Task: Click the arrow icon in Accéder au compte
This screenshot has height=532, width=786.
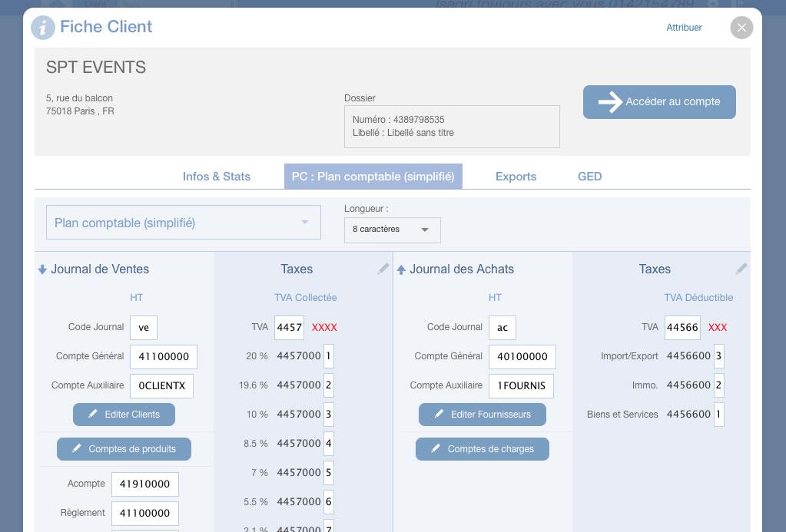Action: pos(610,101)
